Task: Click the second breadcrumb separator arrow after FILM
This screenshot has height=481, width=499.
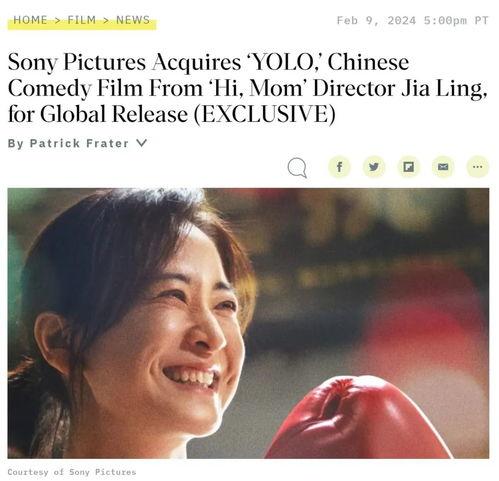Action: [106, 20]
